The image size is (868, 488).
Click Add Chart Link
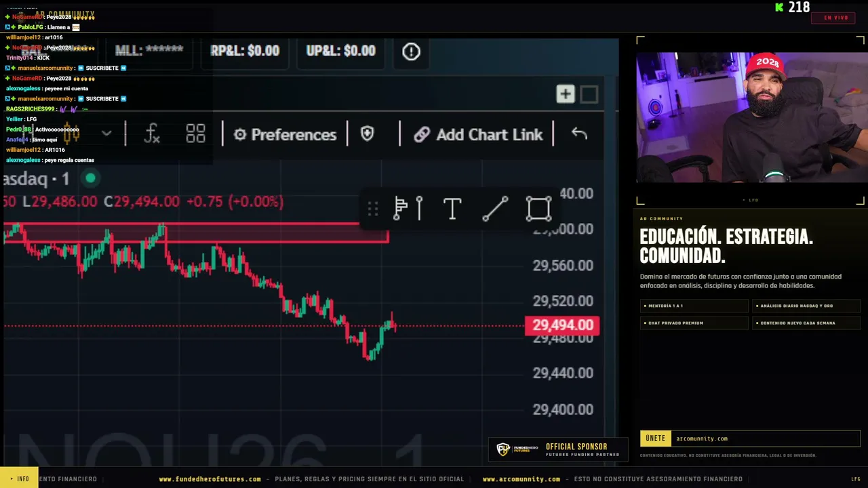tap(478, 134)
